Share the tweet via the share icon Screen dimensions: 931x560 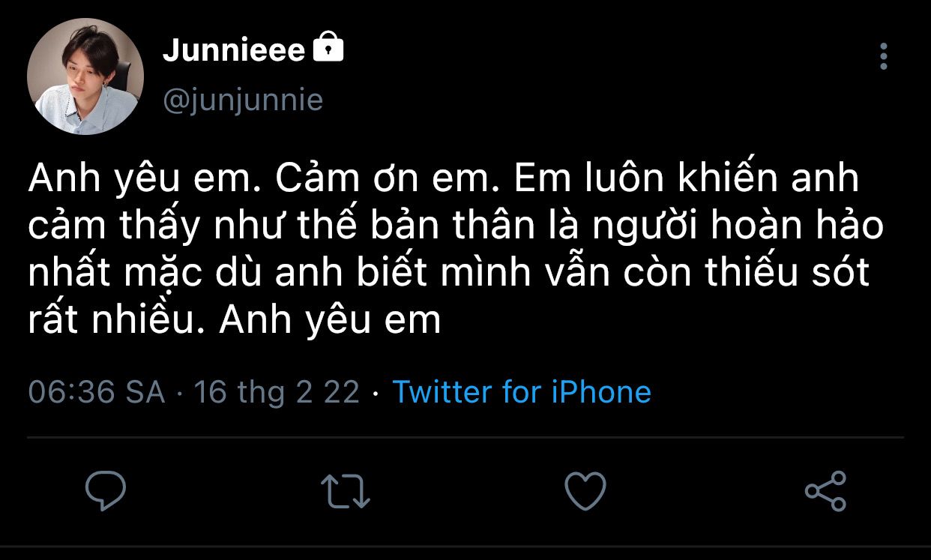point(825,491)
